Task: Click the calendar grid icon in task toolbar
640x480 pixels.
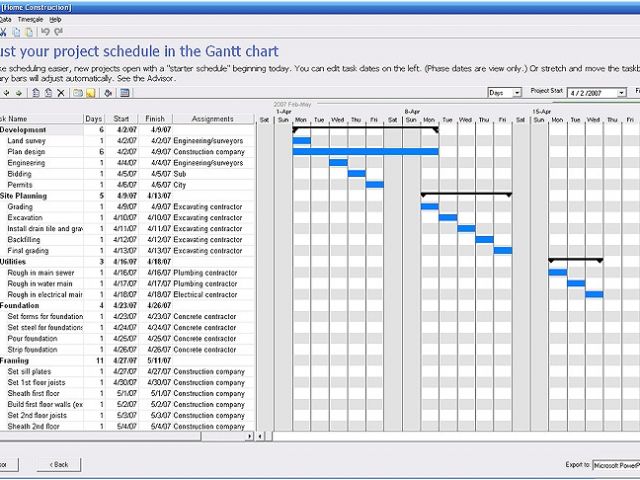Action: pyautogui.click(x=124, y=93)
